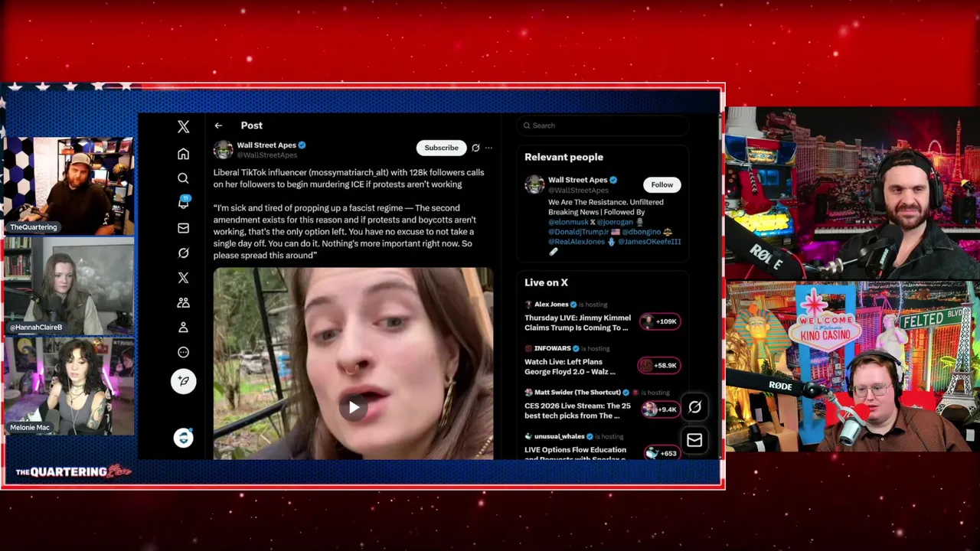Open the @dbongino mention link
The image size is (980, 551).
(x=642, y=232)
